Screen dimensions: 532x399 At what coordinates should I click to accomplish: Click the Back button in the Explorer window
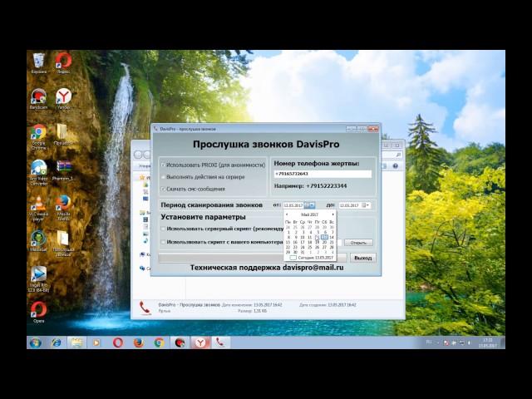(138, 155)
